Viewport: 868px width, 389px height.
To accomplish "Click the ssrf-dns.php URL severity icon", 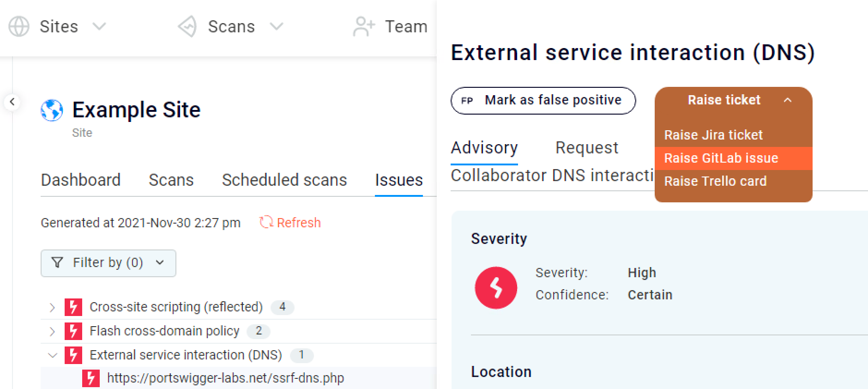I will (x=91, y=378).
